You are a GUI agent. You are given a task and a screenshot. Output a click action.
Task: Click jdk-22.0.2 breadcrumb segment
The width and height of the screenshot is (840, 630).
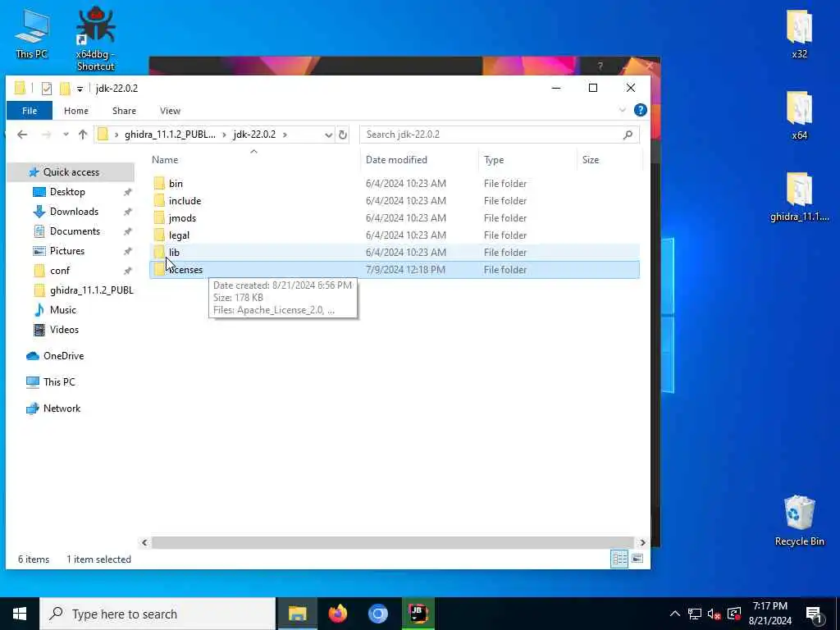click(x=254, y=135)
